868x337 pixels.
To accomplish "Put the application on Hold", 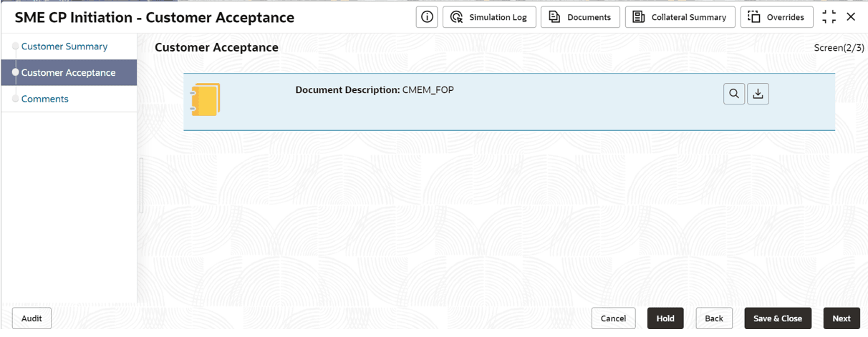I will [x=665, y=318].
